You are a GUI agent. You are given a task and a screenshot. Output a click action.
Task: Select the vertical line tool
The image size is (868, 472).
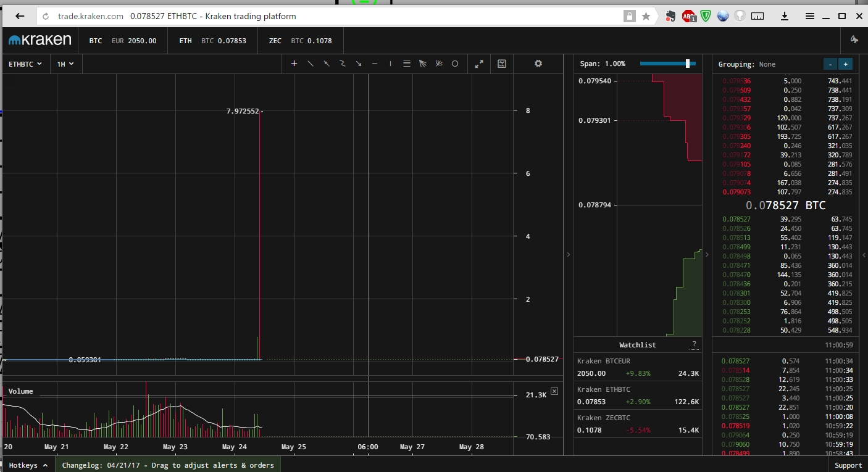pos(390,64)
